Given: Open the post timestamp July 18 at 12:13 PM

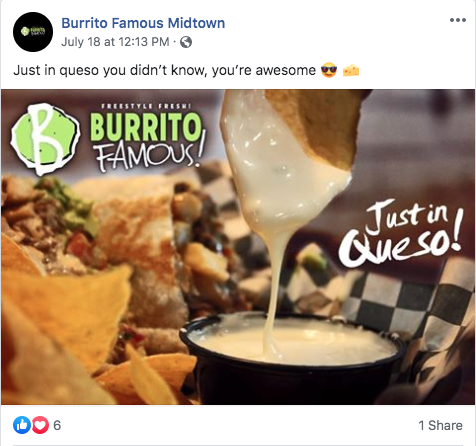Looking at the screenshot, I should [x=115, y=42].
